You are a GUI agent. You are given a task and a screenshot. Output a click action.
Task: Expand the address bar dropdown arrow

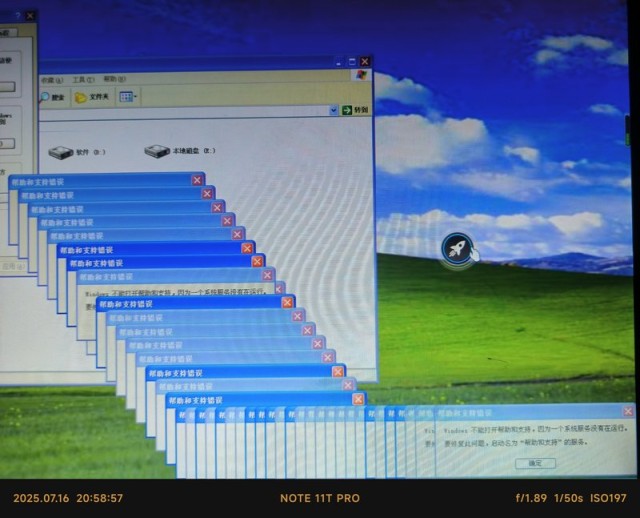(x=333, y=110)
